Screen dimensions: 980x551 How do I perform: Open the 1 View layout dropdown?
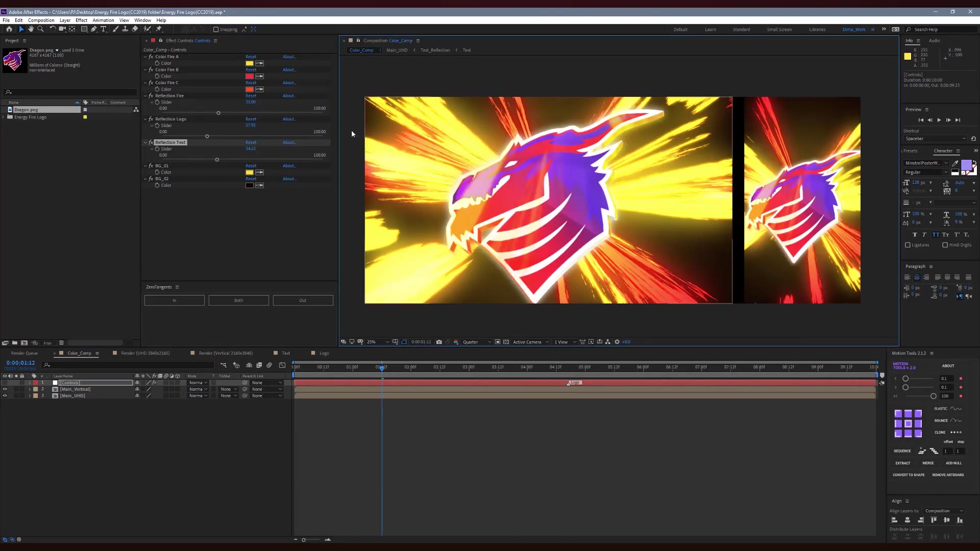click(566, 342)
